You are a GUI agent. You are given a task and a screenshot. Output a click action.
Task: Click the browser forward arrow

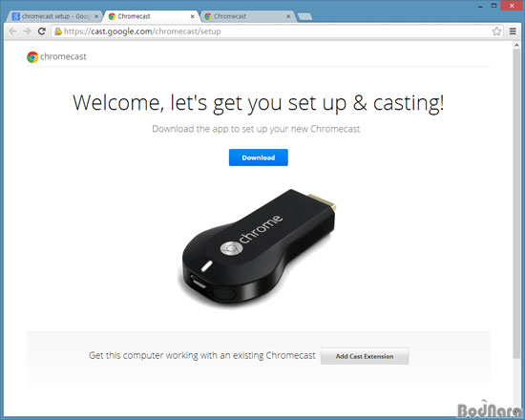coord(27,31)
